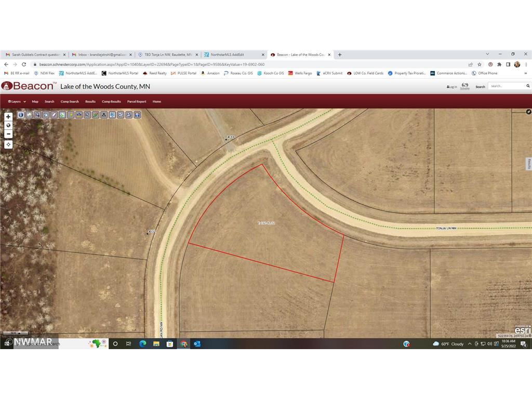The height and width of the screenshot is (399, 532).
Task: Click the Log in link
Action: [x=452, y=87]
